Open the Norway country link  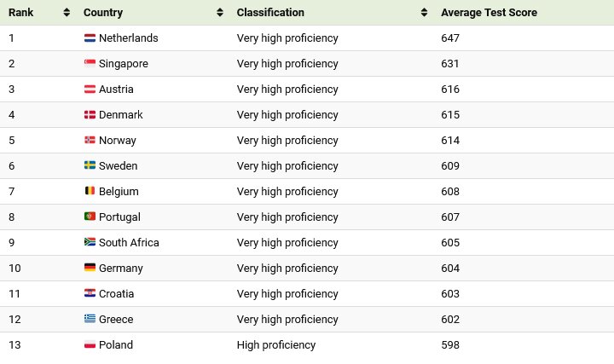pos(118,141)
